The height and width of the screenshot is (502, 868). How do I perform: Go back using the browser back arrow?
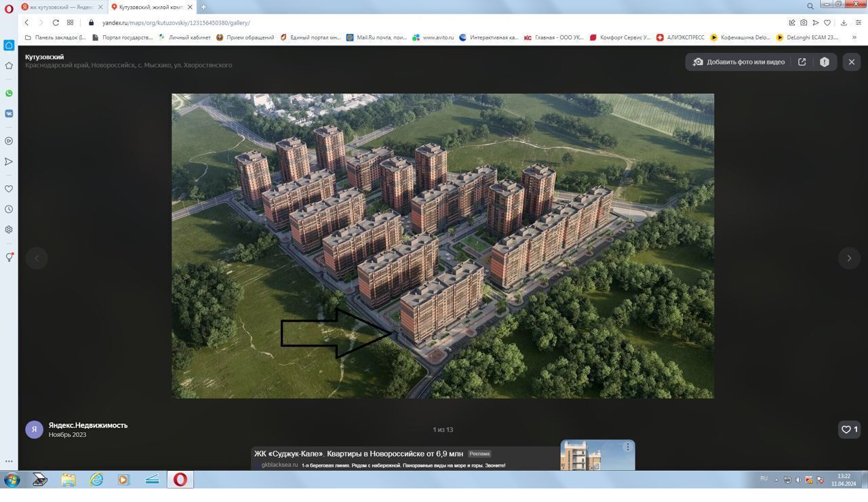[x=26, y=22]
